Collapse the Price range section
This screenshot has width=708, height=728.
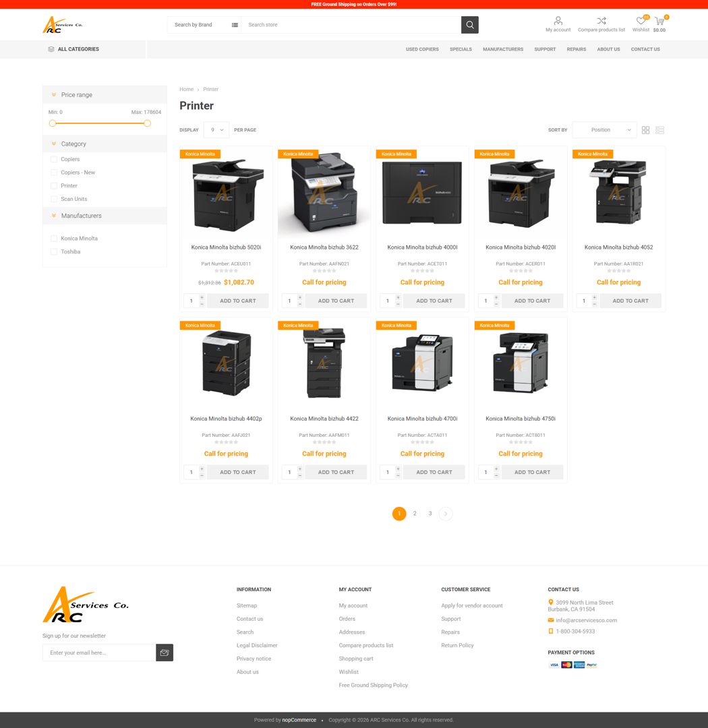(54, 94)
